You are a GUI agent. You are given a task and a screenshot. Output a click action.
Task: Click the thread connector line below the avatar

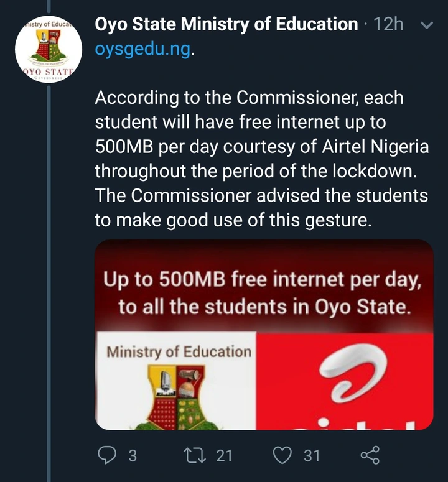point(49,284)
